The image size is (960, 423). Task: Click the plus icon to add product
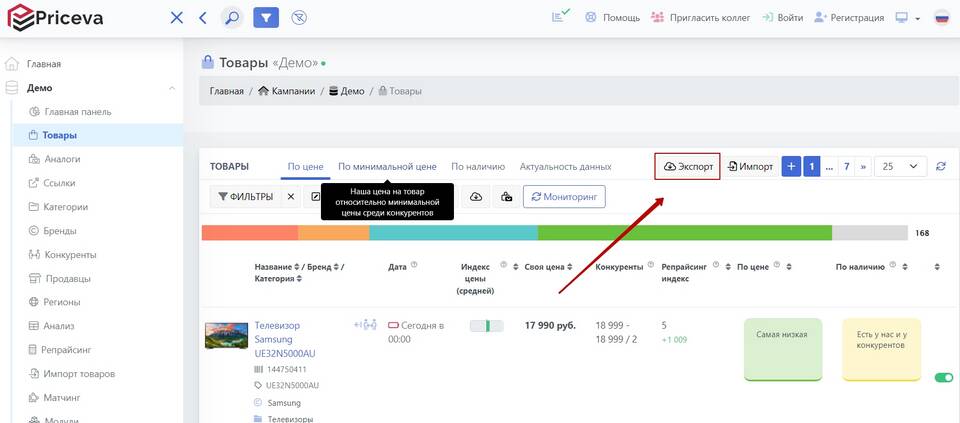pos(791,167)
